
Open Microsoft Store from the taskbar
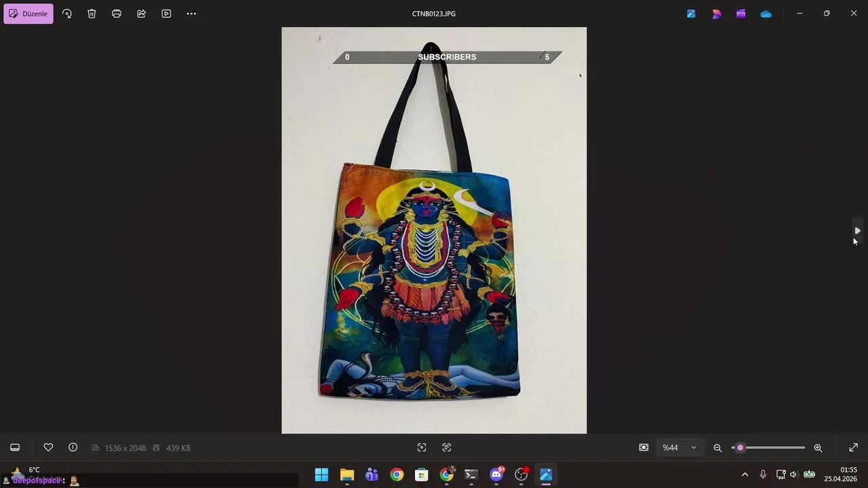[421, 474]
